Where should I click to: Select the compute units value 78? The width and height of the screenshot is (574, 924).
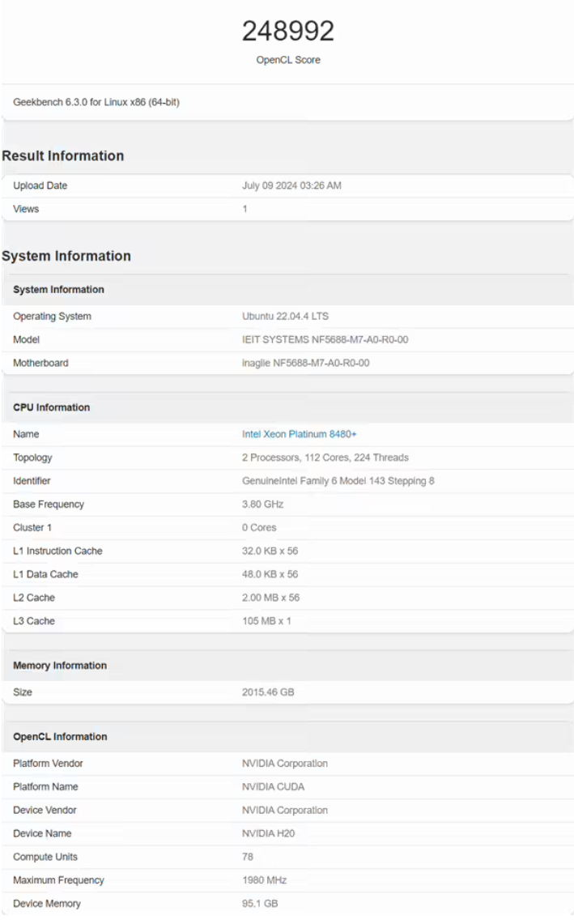point(248,857)
